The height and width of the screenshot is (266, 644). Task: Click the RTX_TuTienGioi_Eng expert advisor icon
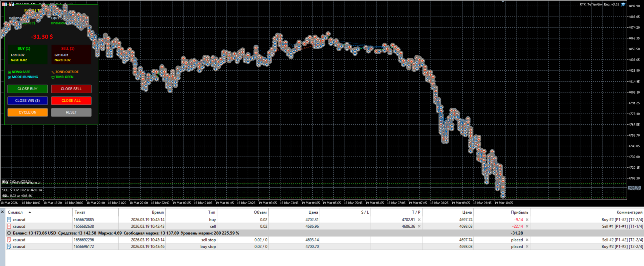[x=623, y=4]
